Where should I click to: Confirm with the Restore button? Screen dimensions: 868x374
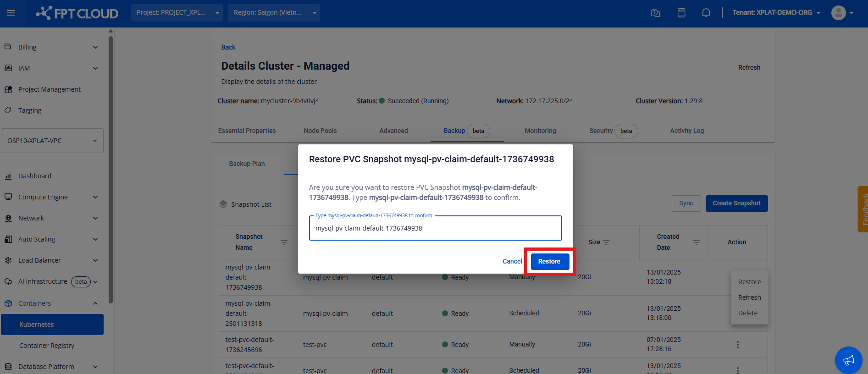pos(549,261)
